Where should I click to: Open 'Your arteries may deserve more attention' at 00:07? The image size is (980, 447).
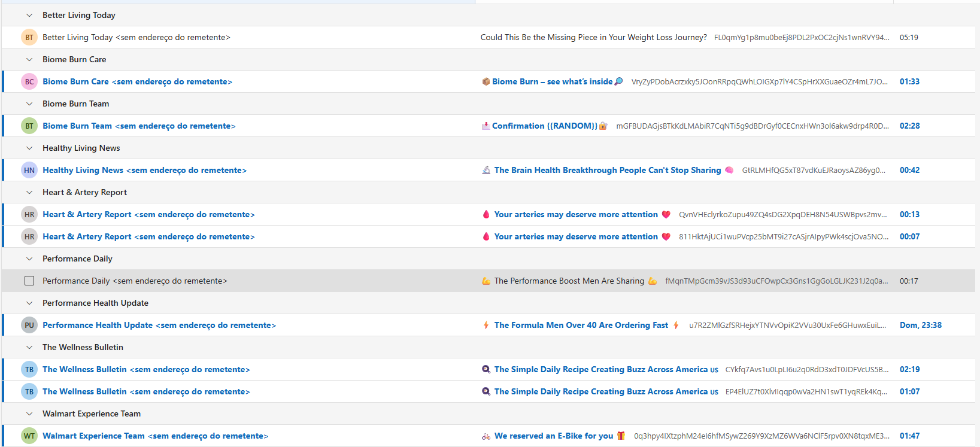point(576,236)
